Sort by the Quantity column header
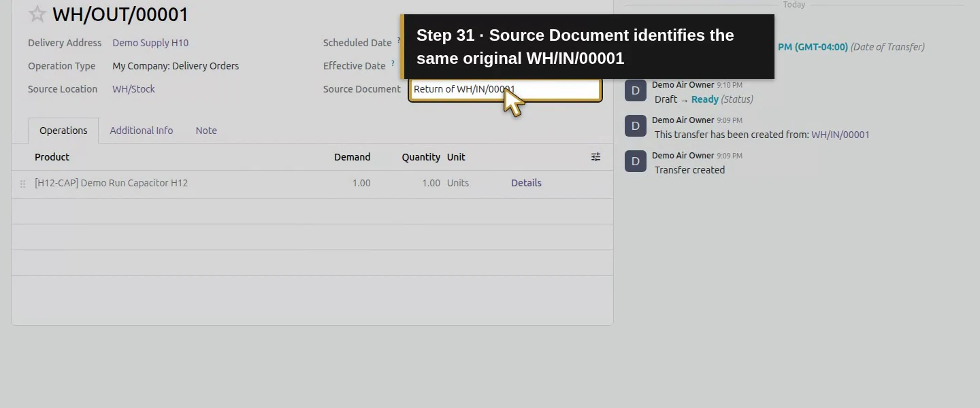Viewport: 980px width, 408px height. (x=421, y=157)
